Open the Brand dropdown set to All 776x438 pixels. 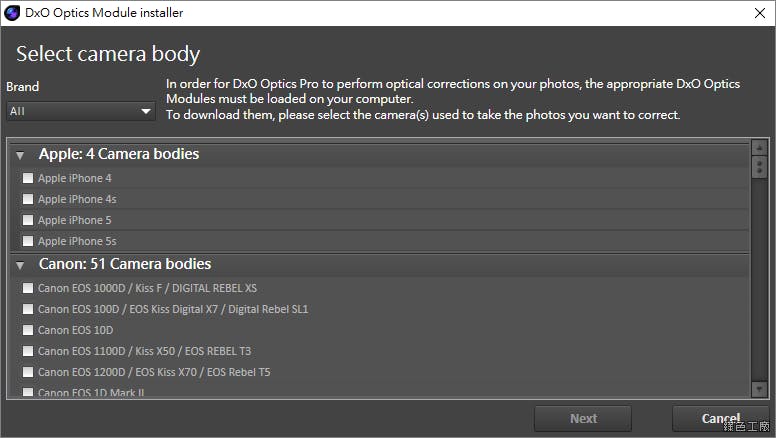tap(81, 111)
